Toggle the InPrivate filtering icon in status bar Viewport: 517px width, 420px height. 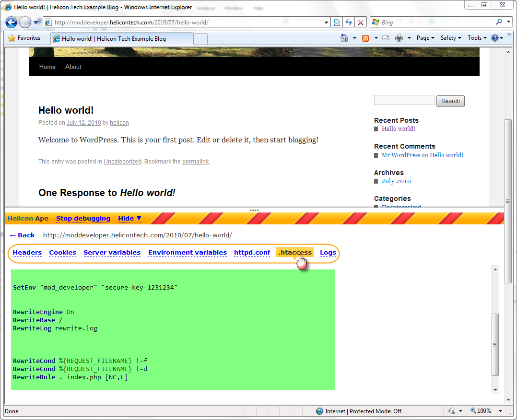coord(453,411)
